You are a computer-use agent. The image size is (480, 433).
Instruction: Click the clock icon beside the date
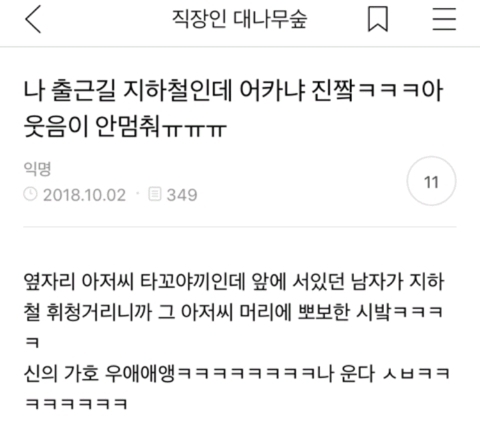(30, 194)
